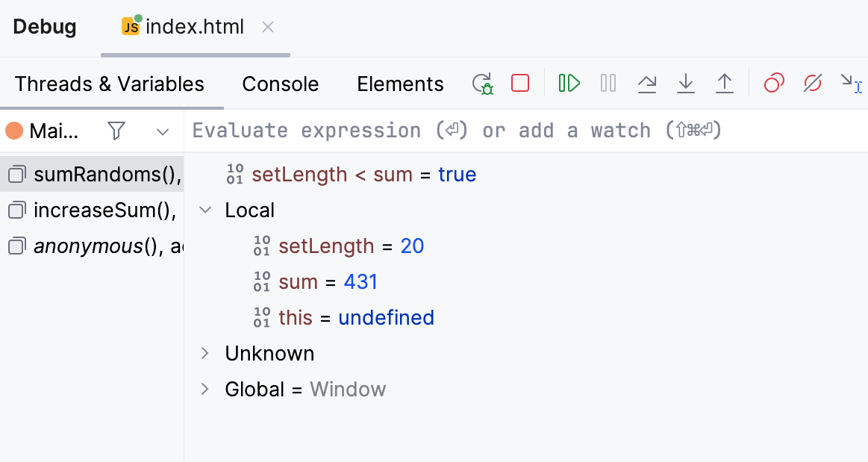Open the Elements tab
The image size is (868, 462).
click(x=400, y=84)
